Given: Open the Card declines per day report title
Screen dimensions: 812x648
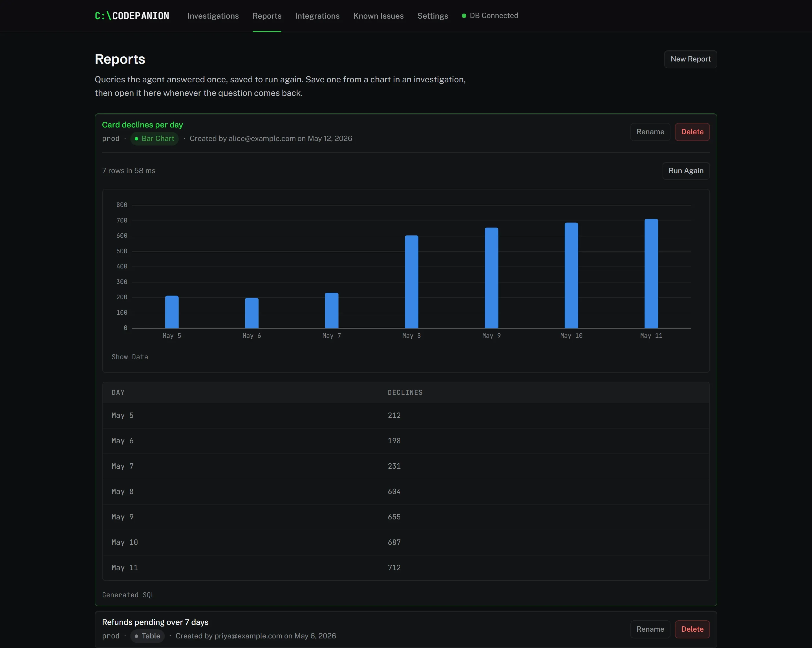Looking at the screenshot, I should 142,125.
